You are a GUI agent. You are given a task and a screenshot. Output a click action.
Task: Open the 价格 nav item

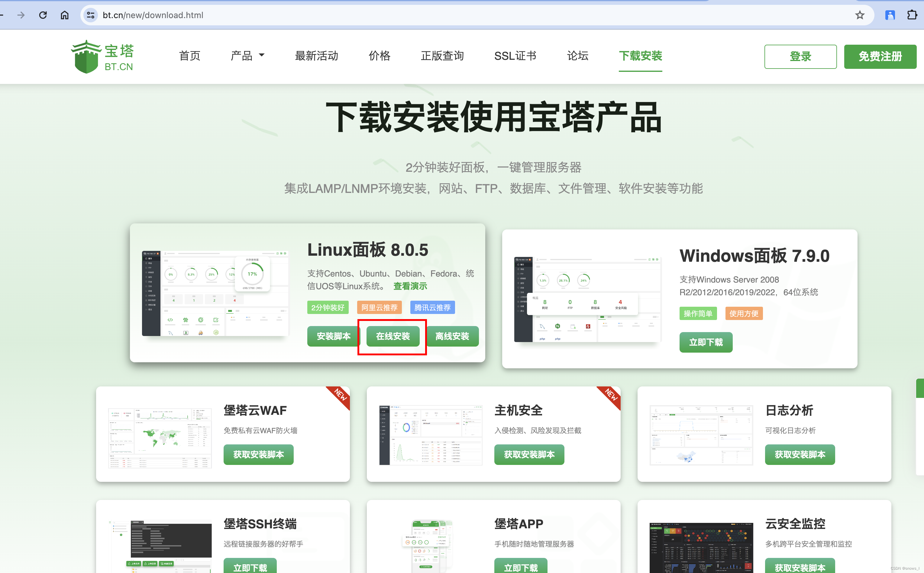[379, 56]
